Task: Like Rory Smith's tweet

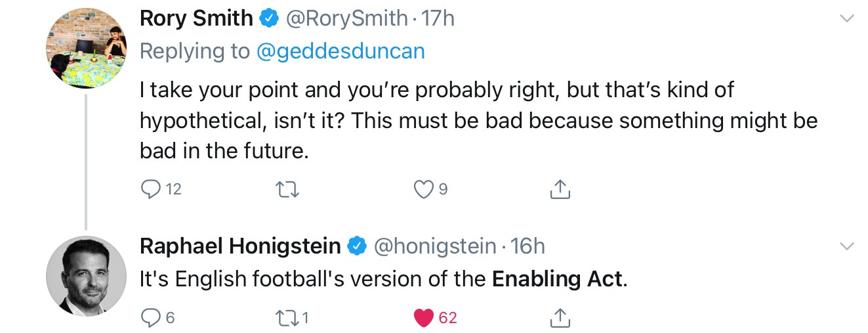Action: pyautogui.click(x=424, y=190)
